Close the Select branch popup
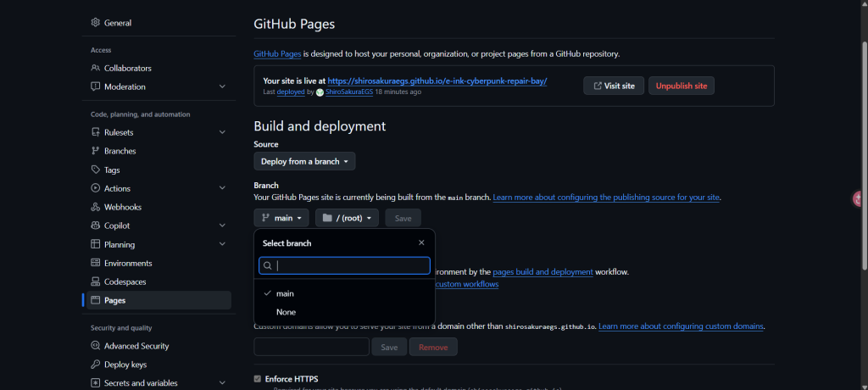This screenshot has width=868, height=390. pyautogui.click(x=421, y=242)
